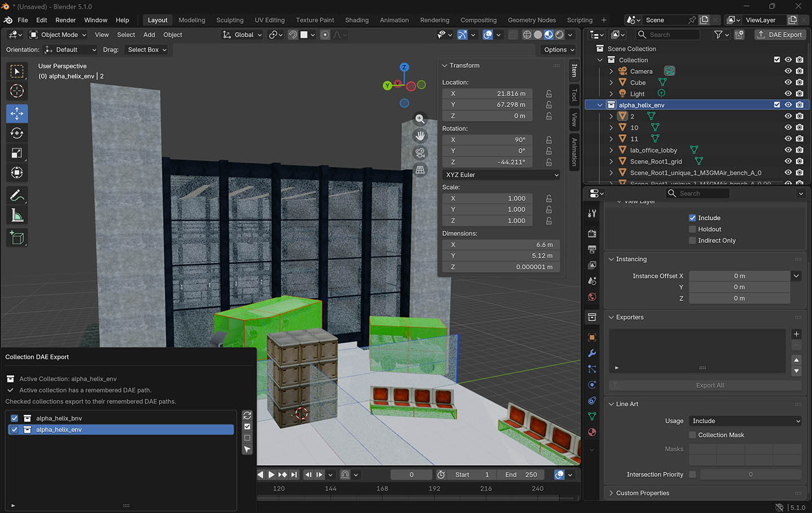Enable the Holdout checkbox
812x513 pixels.
coord(692,229)
